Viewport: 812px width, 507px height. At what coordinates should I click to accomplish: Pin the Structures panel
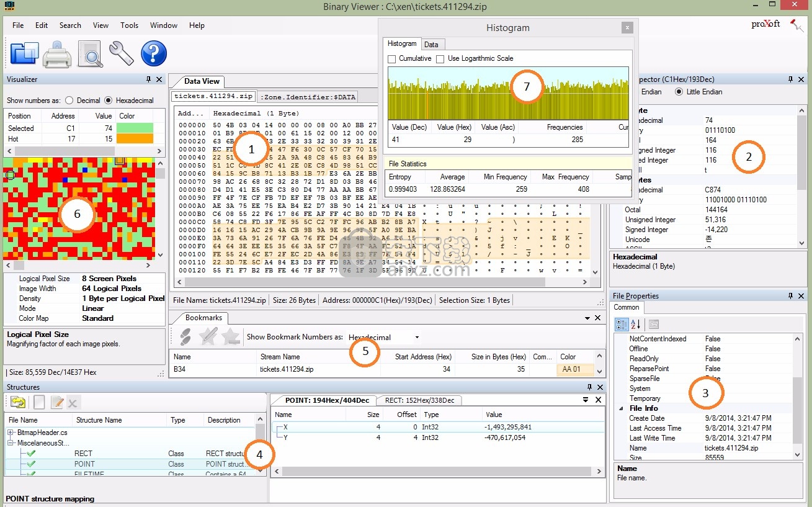pyautogui.click(x=589, y=387)
